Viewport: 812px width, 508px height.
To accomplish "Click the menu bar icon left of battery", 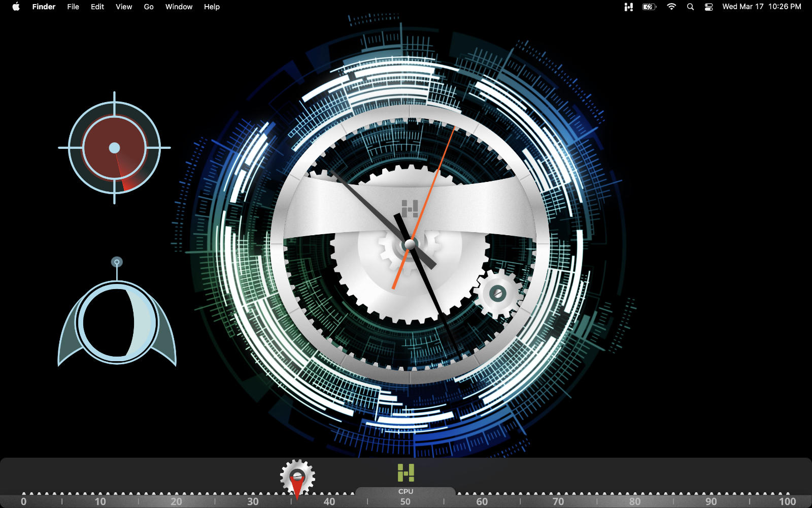I will [629, 7].
